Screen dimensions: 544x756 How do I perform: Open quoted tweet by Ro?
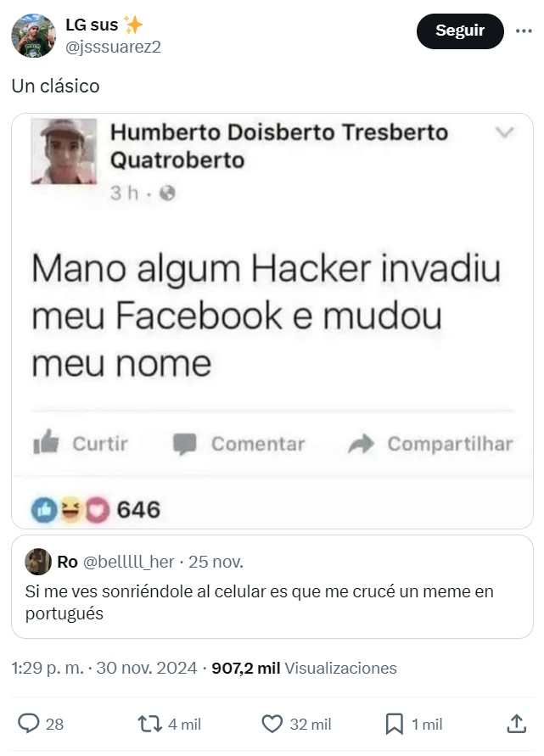pyautogui.click(x=272, y=587)
